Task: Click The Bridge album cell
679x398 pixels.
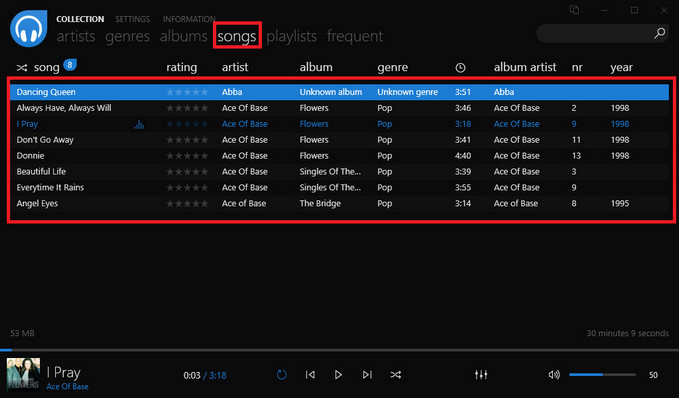Action: (320, 204)
